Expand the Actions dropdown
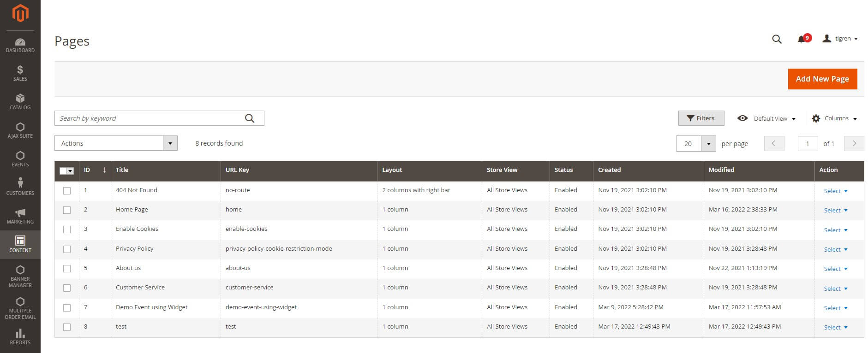 pos(116,143)
